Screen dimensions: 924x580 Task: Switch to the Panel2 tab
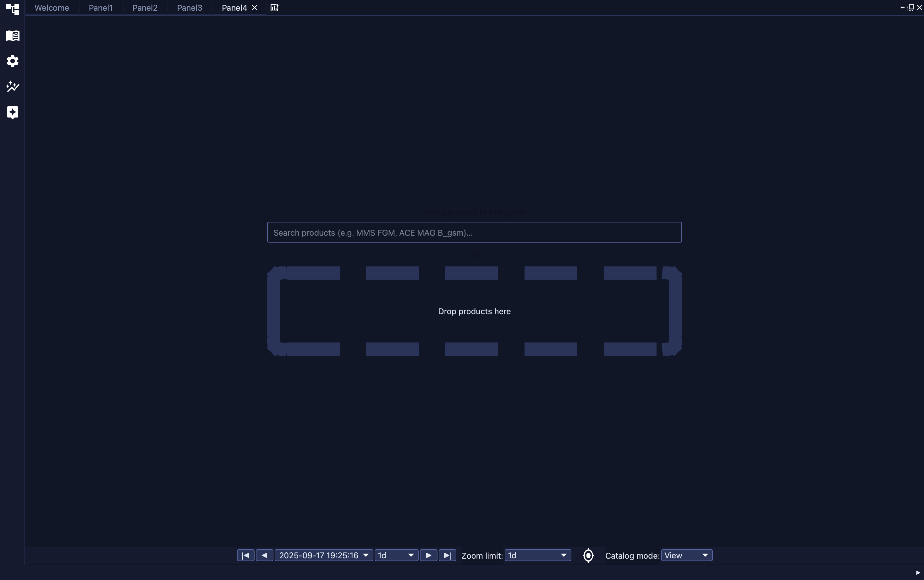pyautogui.click(x=145, y=8)
